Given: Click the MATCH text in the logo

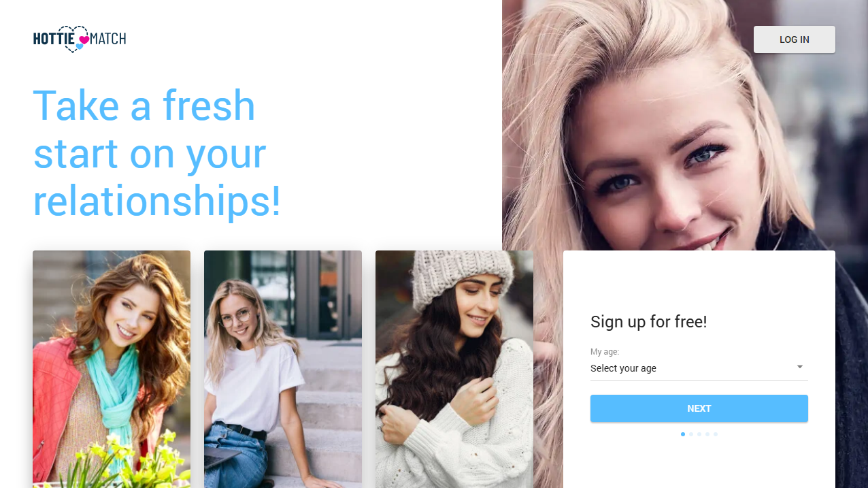Looking at the screenshot, I should [x=108, y=39].
